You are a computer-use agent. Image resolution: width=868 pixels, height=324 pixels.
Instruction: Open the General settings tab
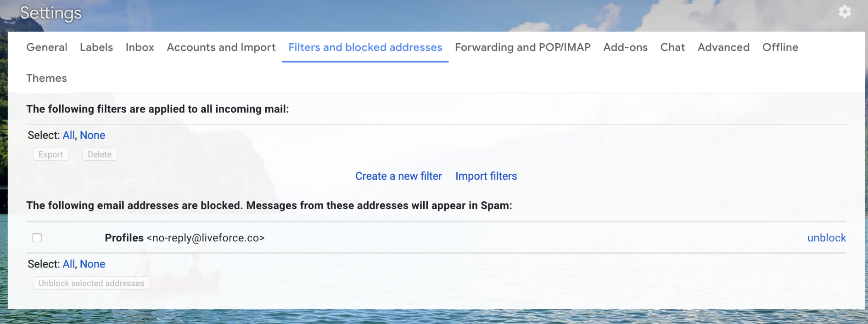[47, 47]
